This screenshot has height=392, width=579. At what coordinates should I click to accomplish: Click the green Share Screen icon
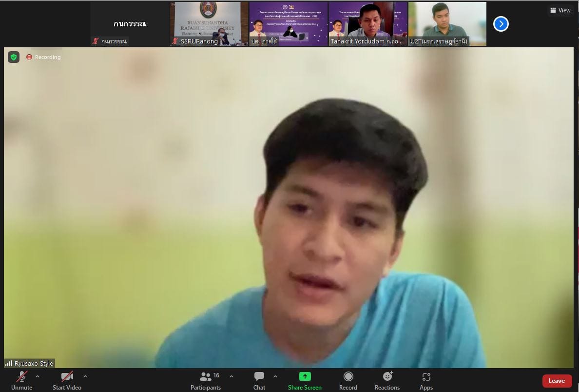point(305,376)
